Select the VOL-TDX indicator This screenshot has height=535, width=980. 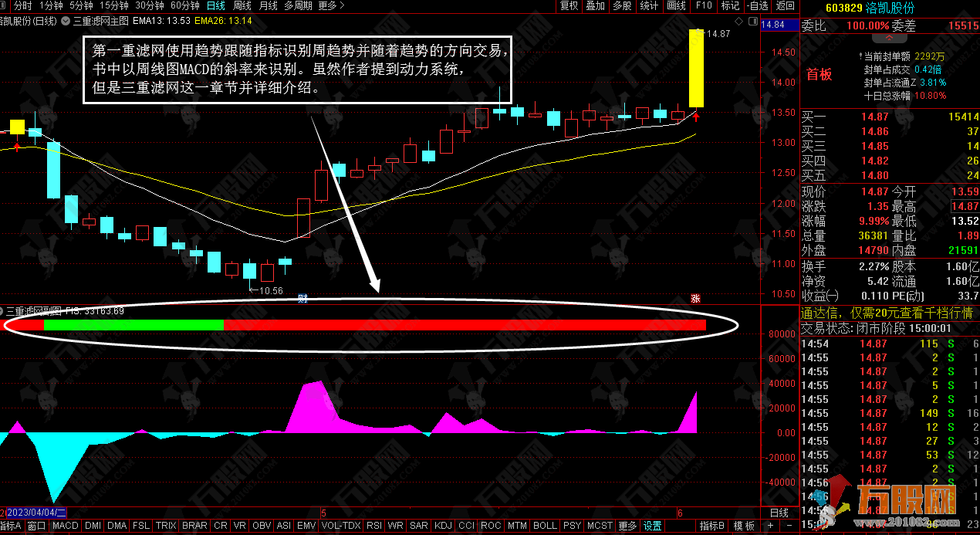pos(340,526)
